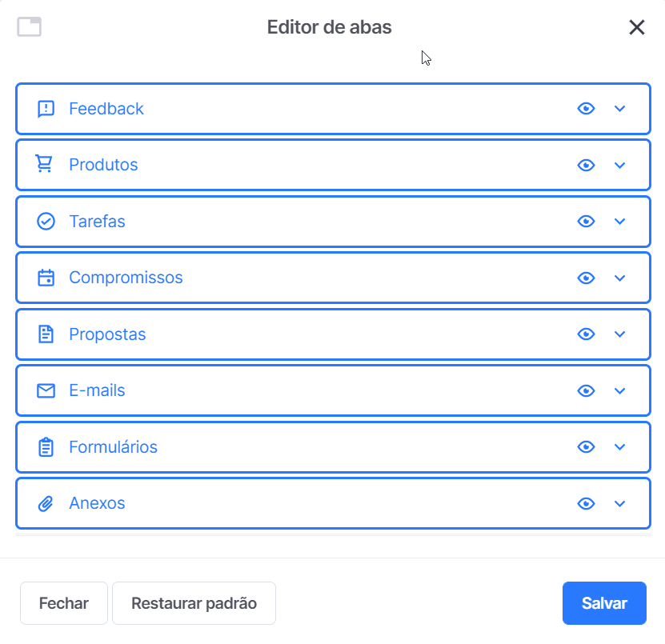Click the Produtos shopping cart icon
The width and height of the screenshot is (665, 644).
(44, 164)
